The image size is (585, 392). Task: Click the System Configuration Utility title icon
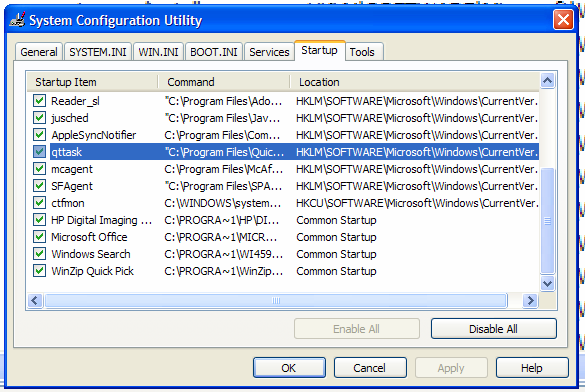tap(17, 20)
